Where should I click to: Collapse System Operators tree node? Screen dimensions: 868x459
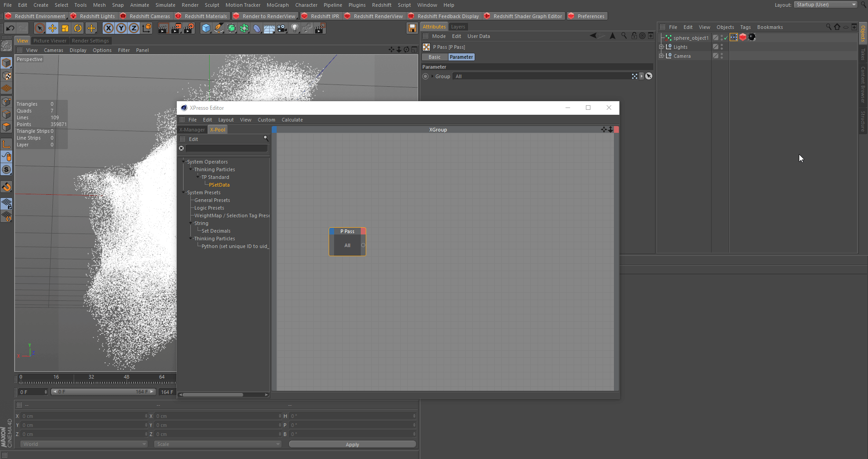point(184,161)
